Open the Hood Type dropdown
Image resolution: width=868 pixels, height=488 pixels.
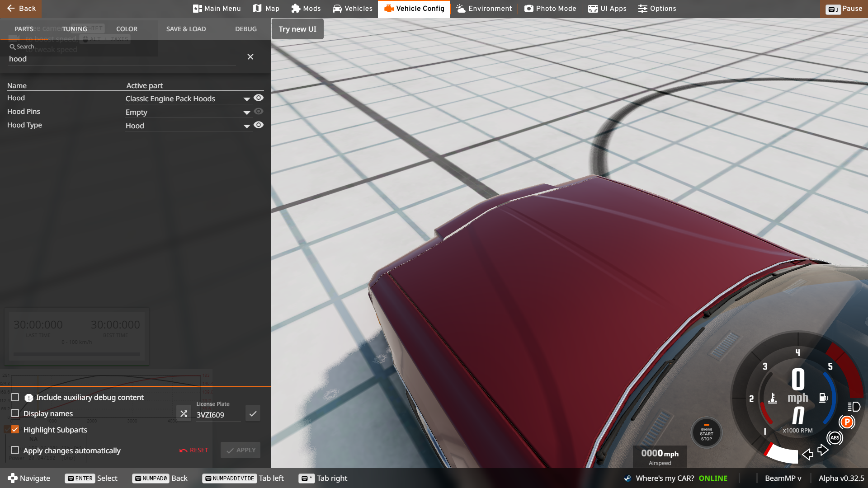point(246,126)
